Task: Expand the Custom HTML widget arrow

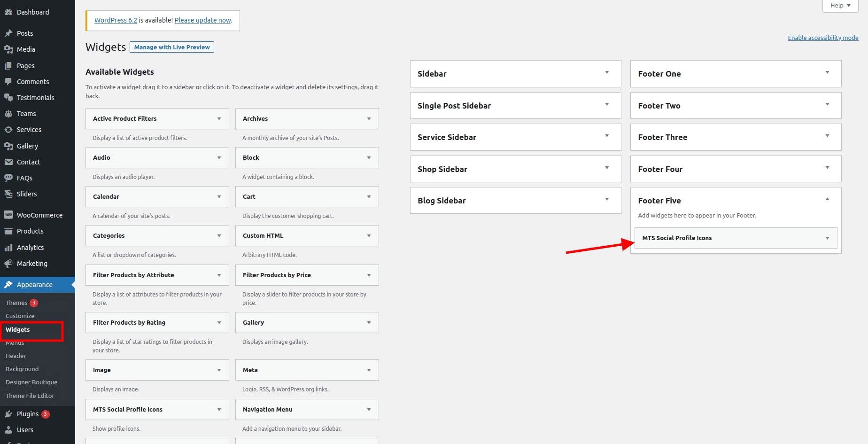Action: (x=369, y=236)
